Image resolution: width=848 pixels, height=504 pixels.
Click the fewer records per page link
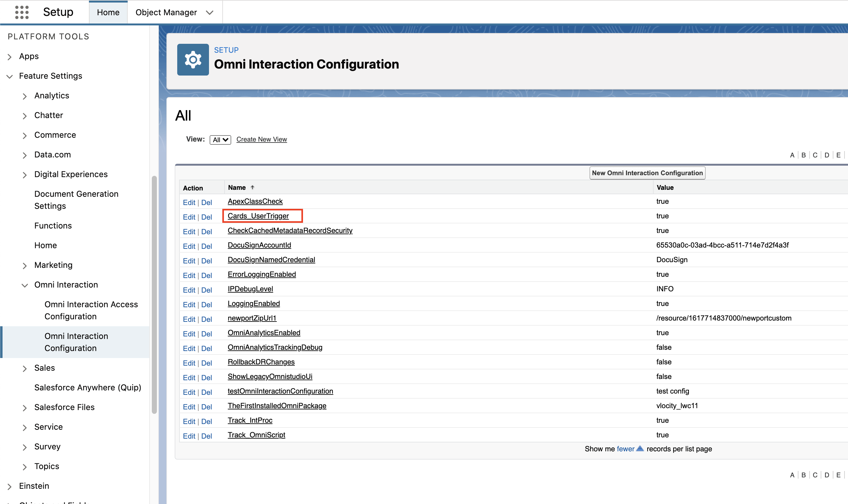625,449
